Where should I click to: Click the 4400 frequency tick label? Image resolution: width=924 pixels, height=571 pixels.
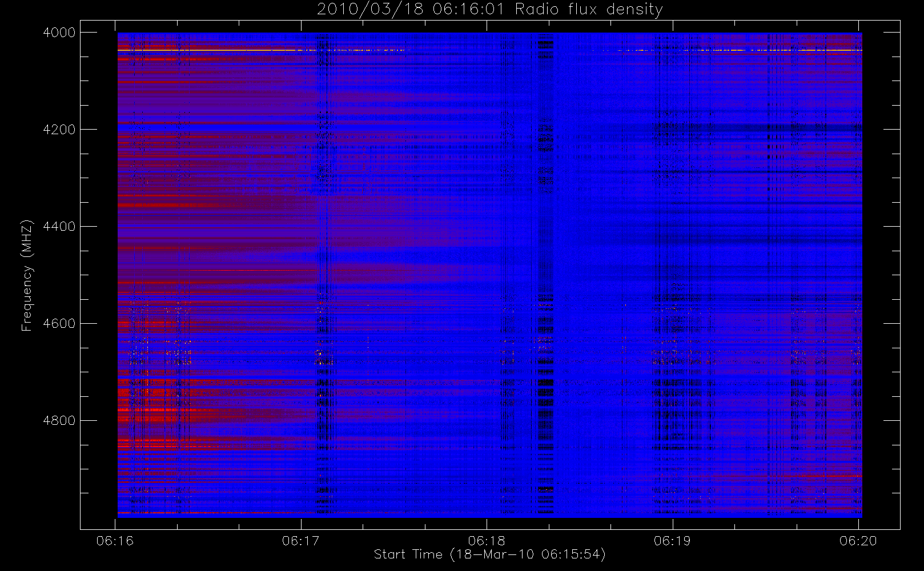[x=59, y=227]
